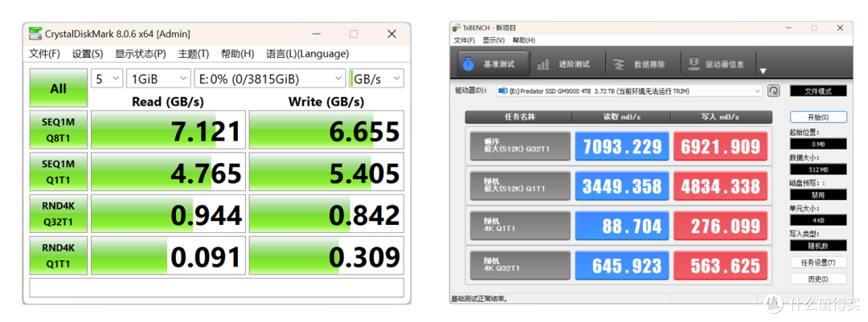Click the red 6921.909 write value
Viewport: 868px width, 322px height.
[720, 146]
